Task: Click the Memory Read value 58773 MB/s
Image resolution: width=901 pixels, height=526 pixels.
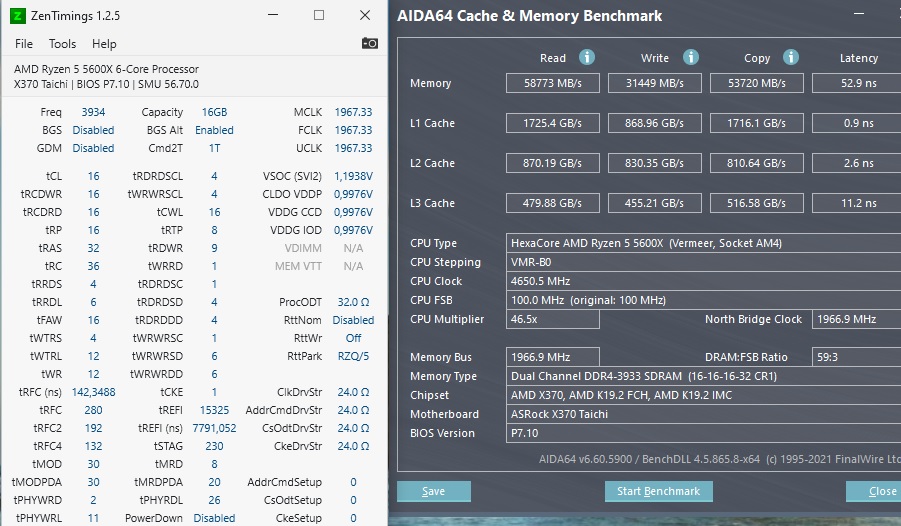Action: pyautogui.click(x=553, y=83)
